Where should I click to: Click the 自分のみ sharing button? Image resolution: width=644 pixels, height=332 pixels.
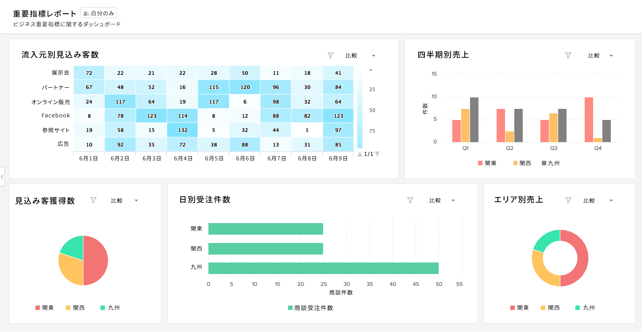click(x=99, y=13)
